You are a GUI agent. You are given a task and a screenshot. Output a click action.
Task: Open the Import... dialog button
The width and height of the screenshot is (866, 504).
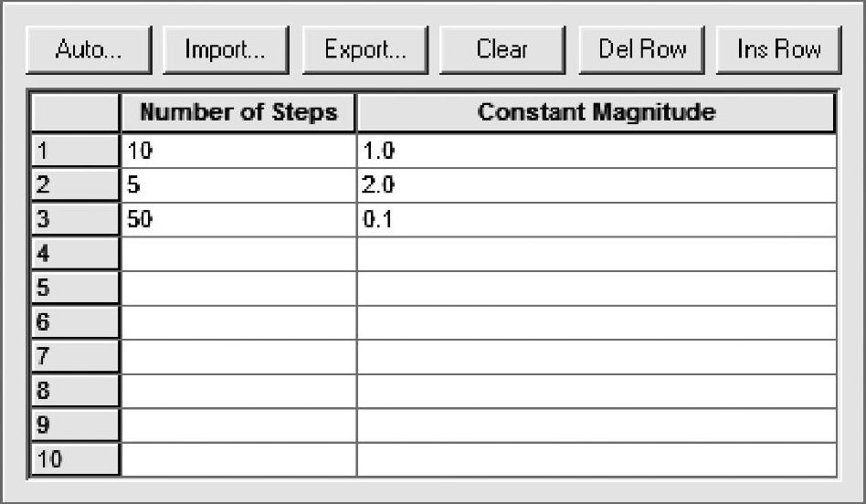pos(225,50)
